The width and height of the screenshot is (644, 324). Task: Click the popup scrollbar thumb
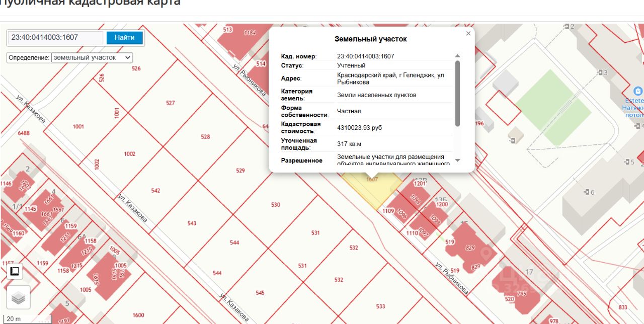tap(457, 93)
